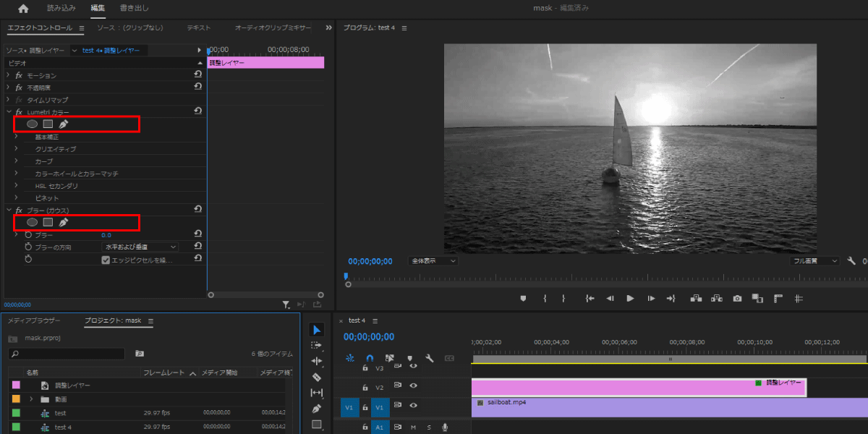
Task: Toggle V3 track output eye
Action: 414,367
